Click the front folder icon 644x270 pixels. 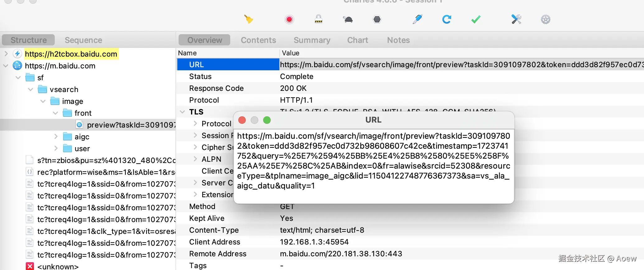67,113
